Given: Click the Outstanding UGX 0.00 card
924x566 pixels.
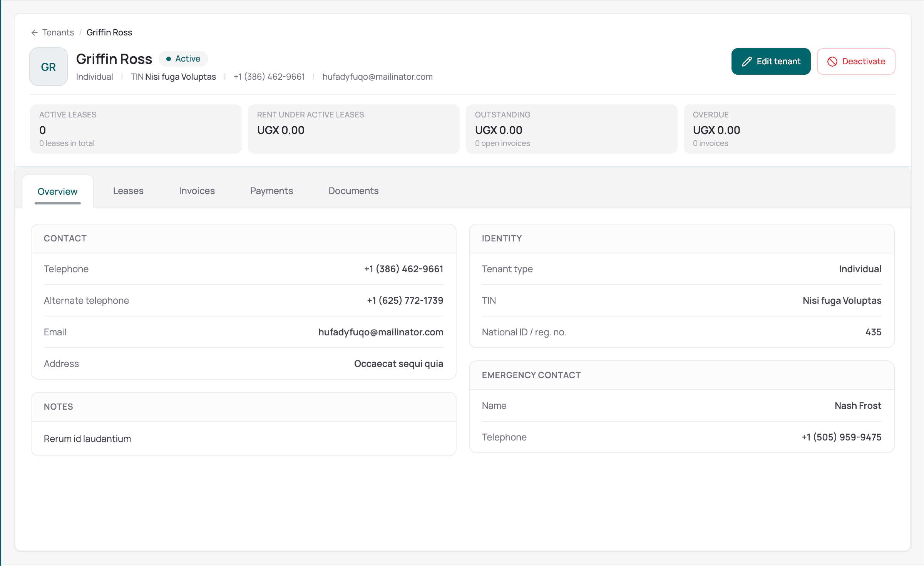Looking at the screenshot, I should pos(572,129).
